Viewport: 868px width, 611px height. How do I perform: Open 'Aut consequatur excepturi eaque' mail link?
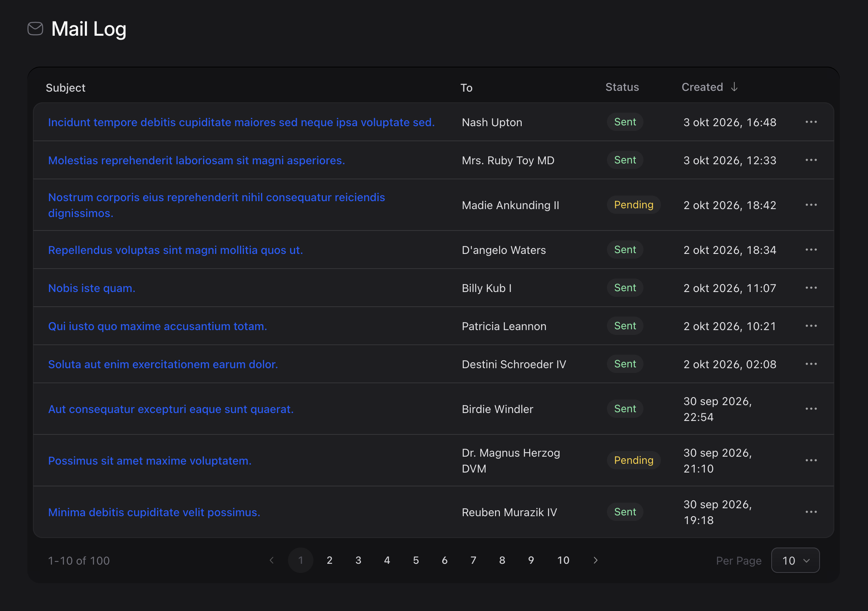pyautogui.click(x=171, y=409)
